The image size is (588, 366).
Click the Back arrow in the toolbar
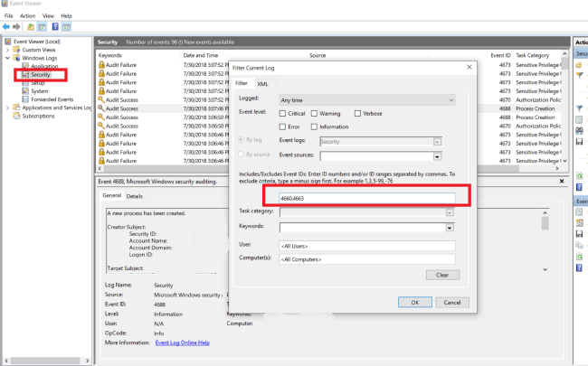coord(6,26)
